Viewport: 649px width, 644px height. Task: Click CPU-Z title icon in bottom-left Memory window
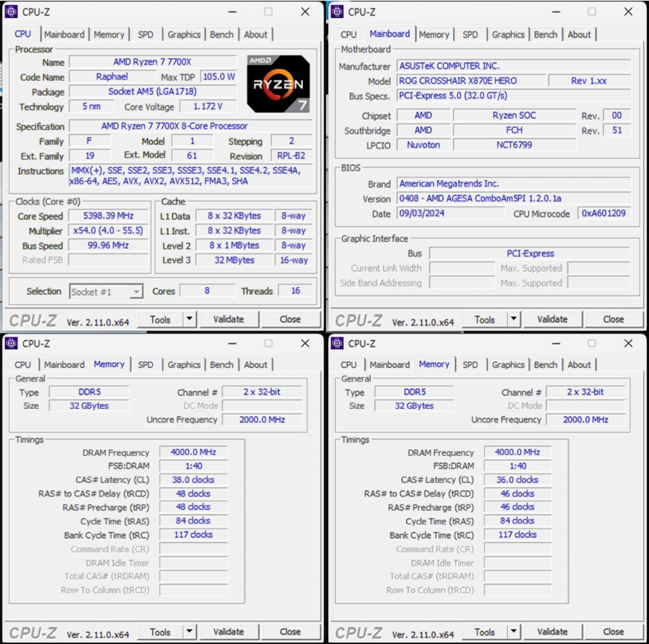[11, 343]
